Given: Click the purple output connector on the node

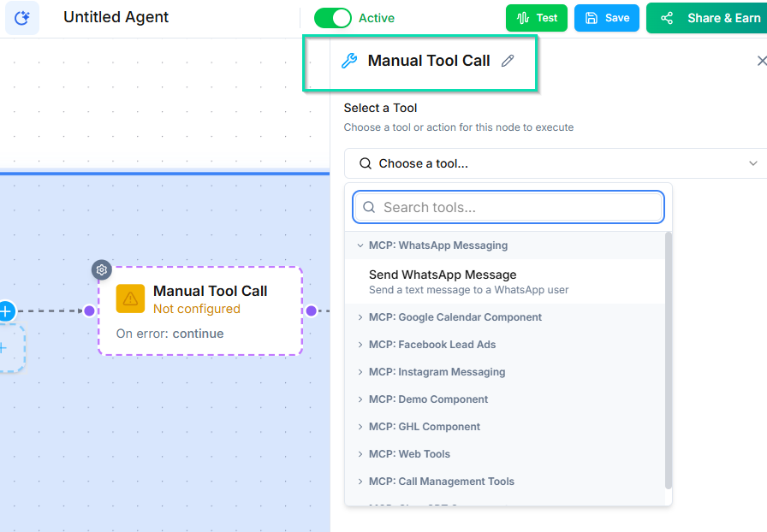Looking at the screenshot, I should click(x=312, y=310).
